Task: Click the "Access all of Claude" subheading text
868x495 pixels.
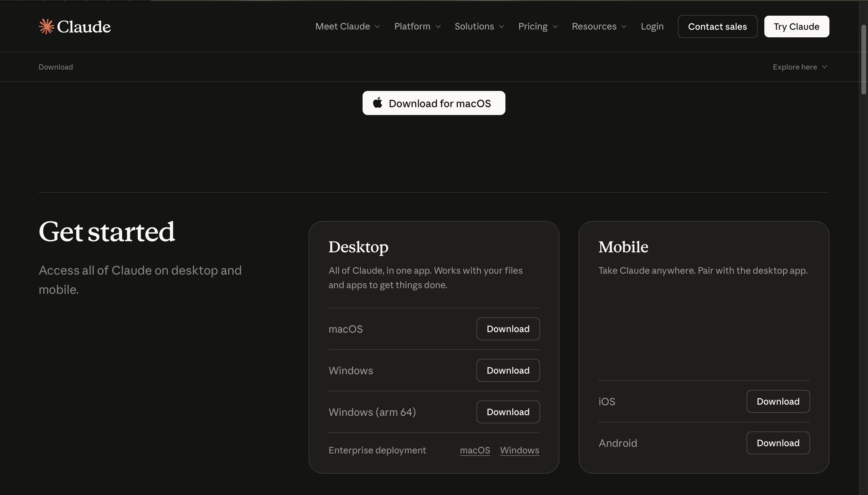Action: coord(140,280)
